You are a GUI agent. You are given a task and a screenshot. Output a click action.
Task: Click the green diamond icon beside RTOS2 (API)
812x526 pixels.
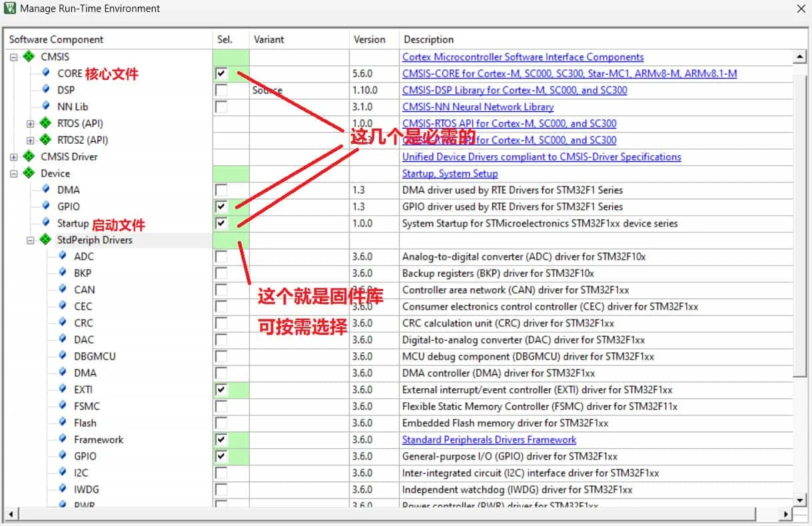pos(45,140)
